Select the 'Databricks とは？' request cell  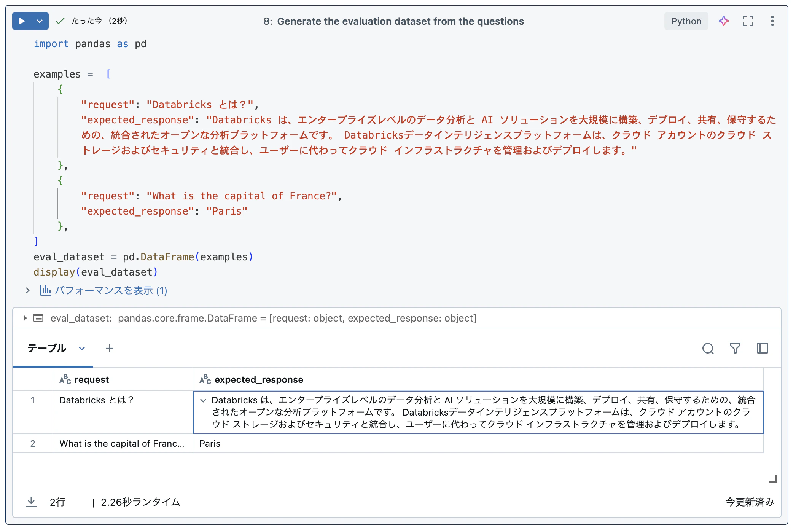click(x=123, y=412)
